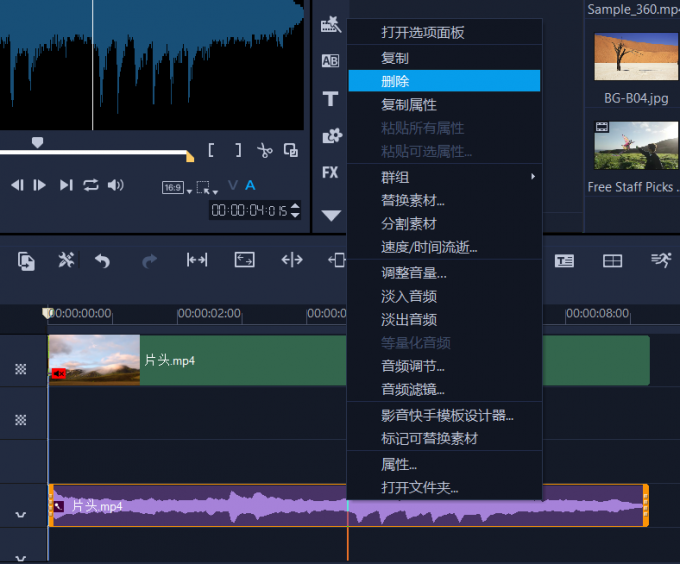This screenshot has height=564, width=680.
Task: Set mark-out bracket point
Action: [x=238, y=150]
